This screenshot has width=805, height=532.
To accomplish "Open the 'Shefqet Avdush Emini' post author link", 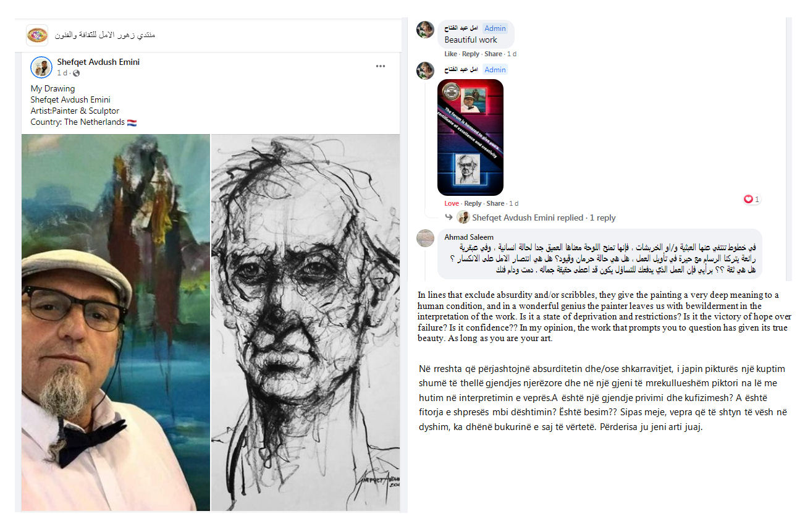I will (98, 62).
